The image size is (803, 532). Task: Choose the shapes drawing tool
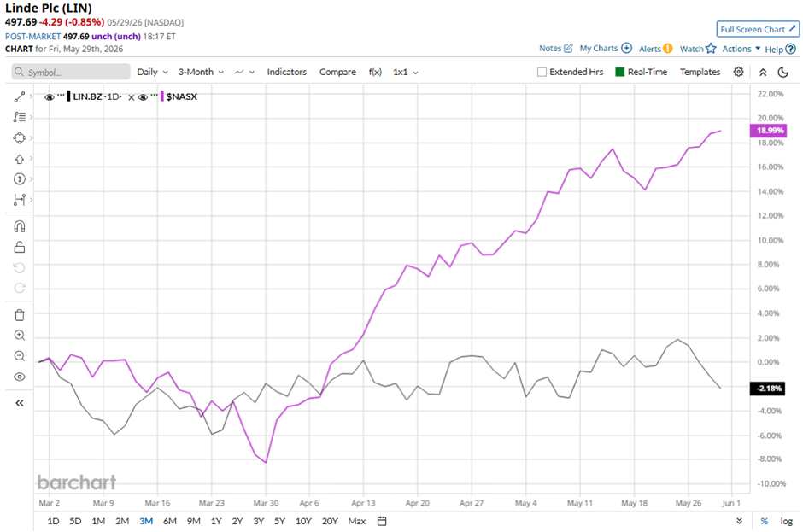click(x=20, y=138)
